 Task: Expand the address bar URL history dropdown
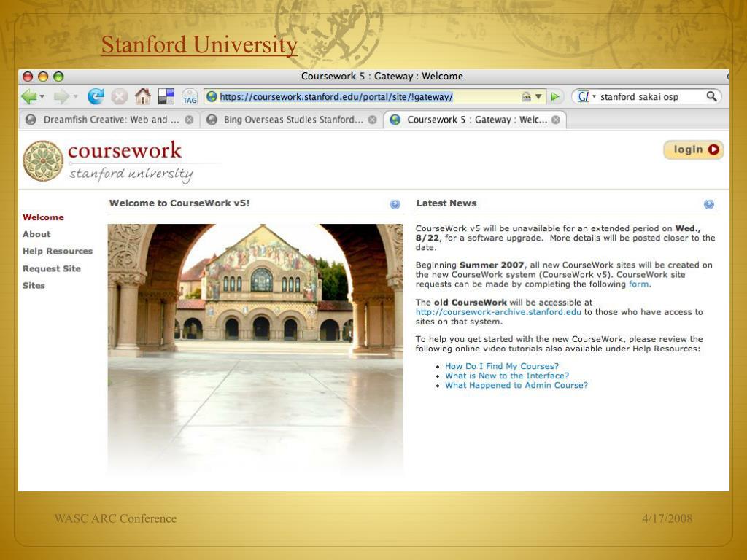point(538,97)
